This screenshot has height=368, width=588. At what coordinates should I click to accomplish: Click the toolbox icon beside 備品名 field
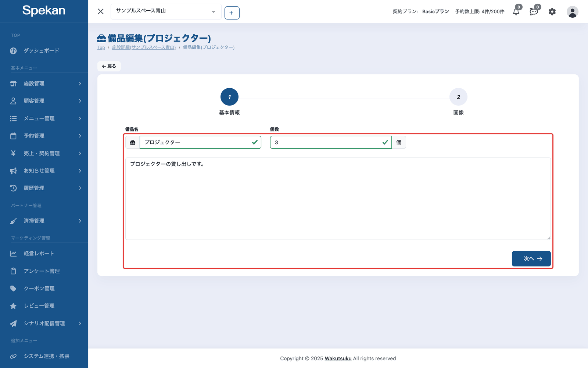(x=133, y=142)
